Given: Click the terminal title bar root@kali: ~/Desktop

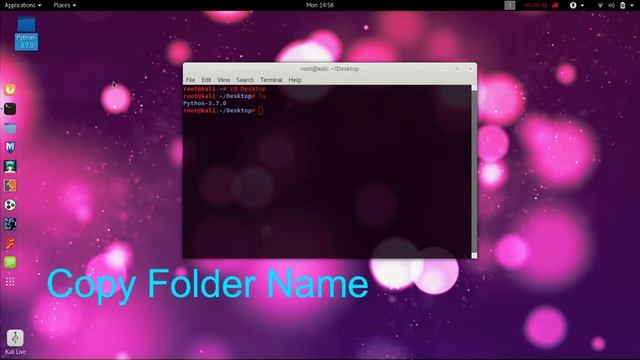Looking at the screenshot, I should click(x=330, y=69).
